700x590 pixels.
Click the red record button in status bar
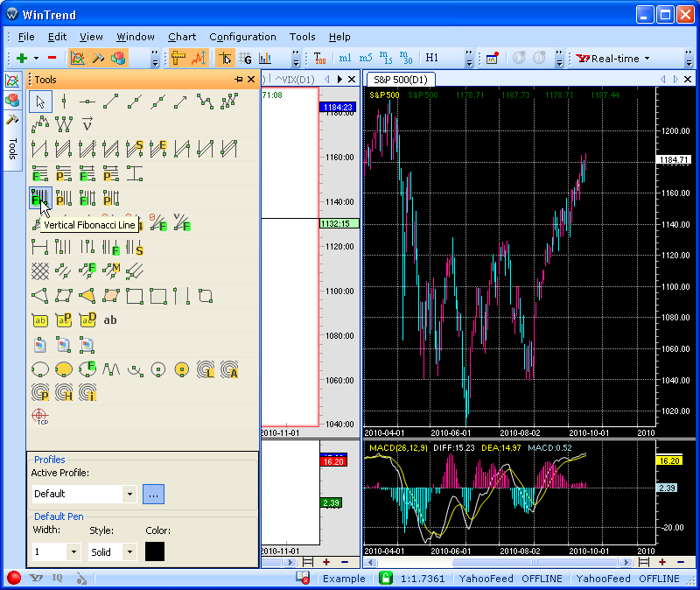[x=14, y=578]
